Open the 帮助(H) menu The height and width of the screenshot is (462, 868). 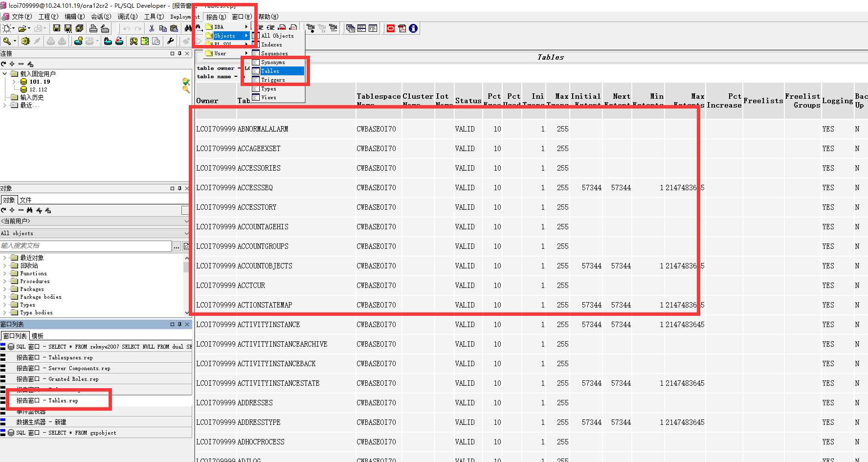[268, 17]
